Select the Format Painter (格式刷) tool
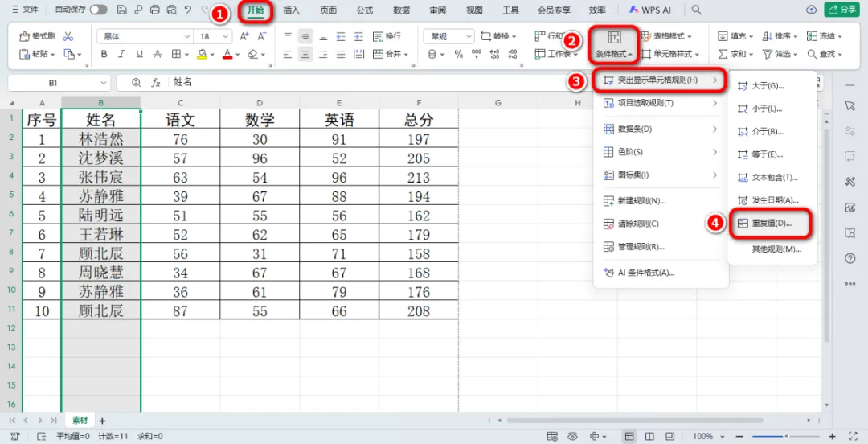This screenshot has height=444, width=868. tap(37, 36)
